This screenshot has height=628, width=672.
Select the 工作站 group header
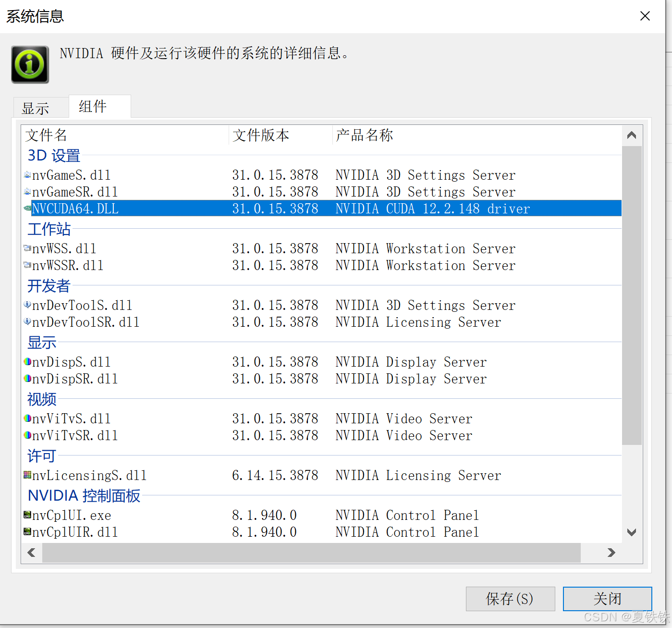(x=49, y=229)
